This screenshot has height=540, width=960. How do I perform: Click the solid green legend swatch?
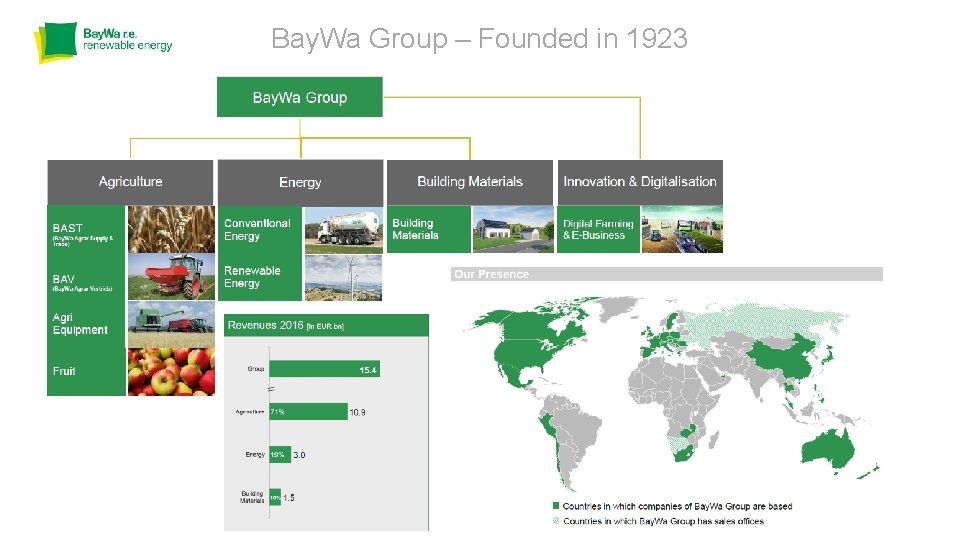pyautogui.click(x=556, y=506)
